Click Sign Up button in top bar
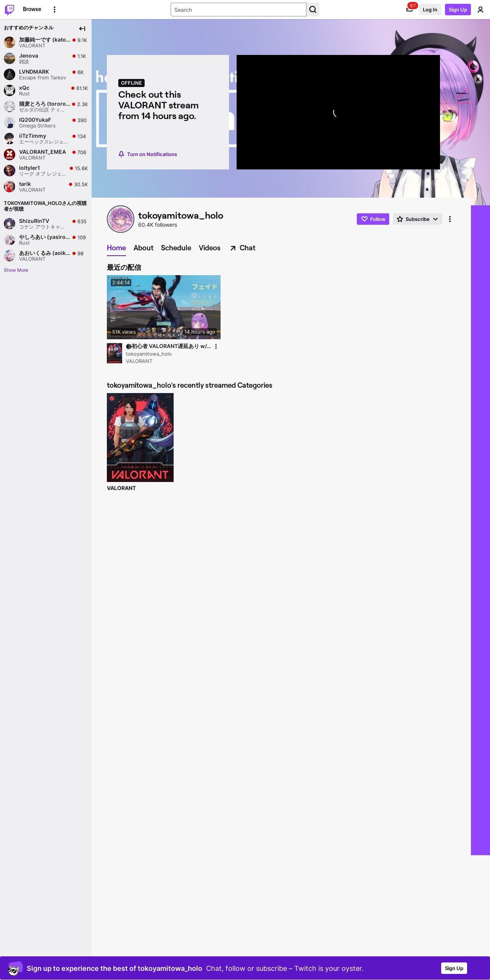This screenshot has width=490, height=980. pos(458,10)
